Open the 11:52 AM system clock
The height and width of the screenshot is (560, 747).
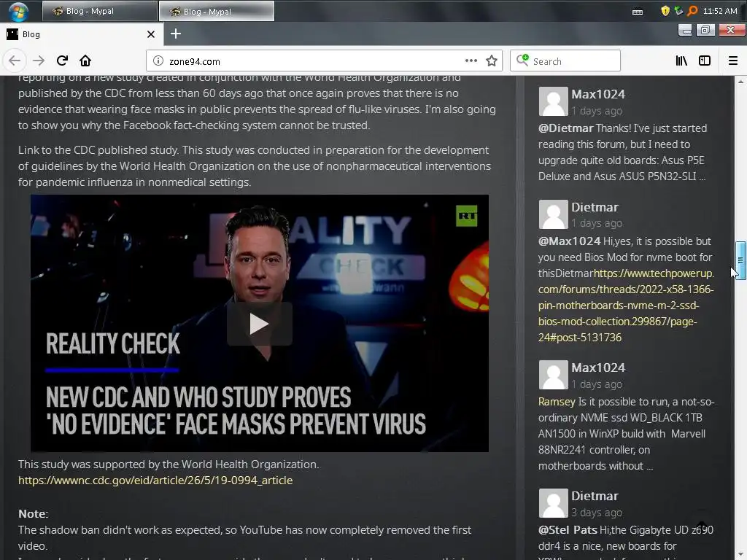(x=720, y=11)
